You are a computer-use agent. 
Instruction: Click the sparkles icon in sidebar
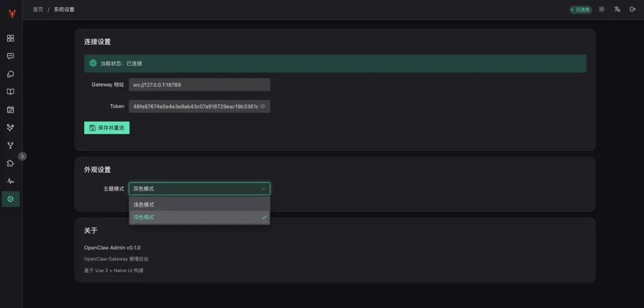(x=10, y=127)
